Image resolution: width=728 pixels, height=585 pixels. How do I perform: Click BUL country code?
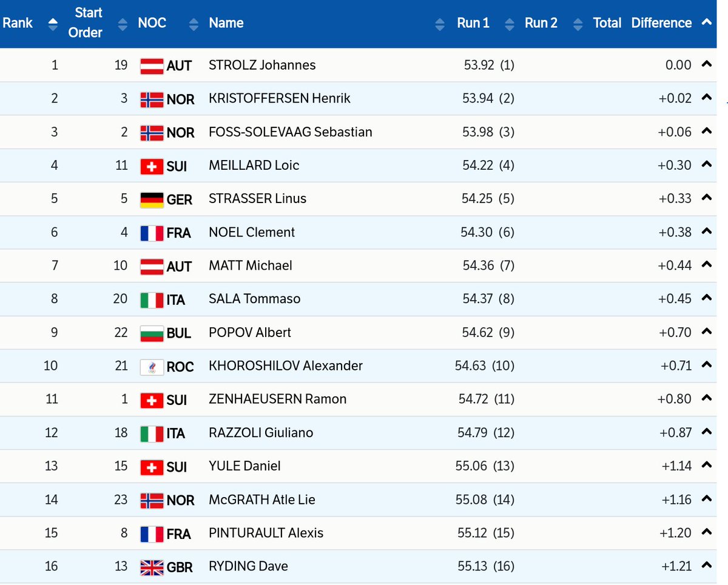coord(179,333)
